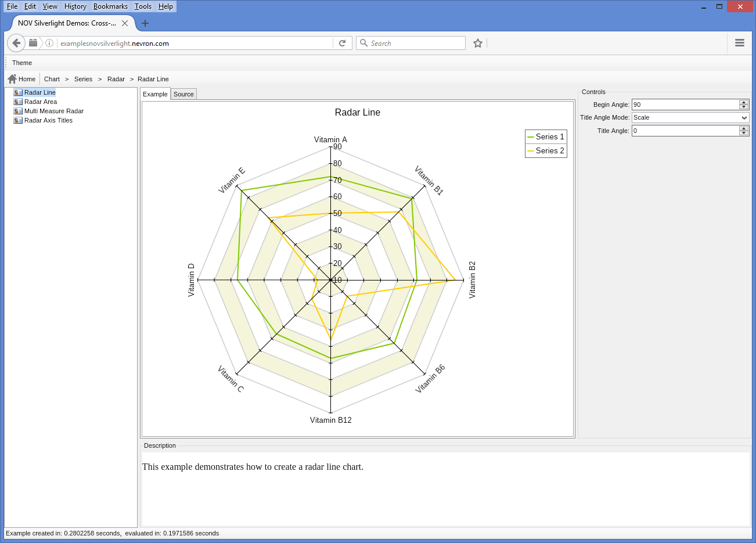Click the browser back arrow button
Viewport: 756px width, 543px height.
pyautogui.click(x=16, y=43)
